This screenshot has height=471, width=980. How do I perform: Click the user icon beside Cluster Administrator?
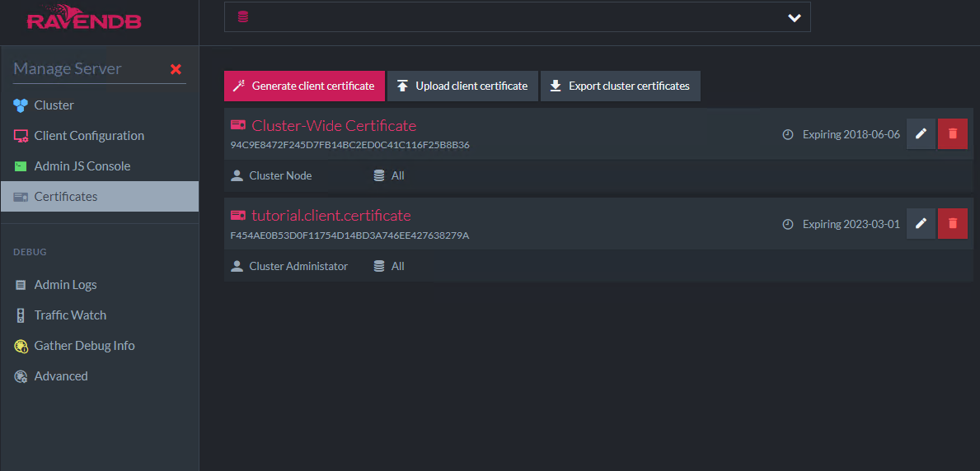pyautogui.click(x=237, y=266)
